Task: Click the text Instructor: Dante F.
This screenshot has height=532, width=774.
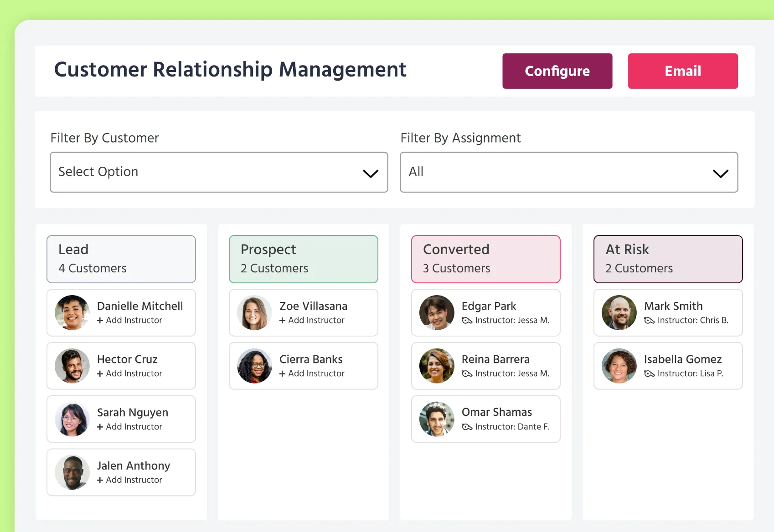Action: (x=512, y=427)
